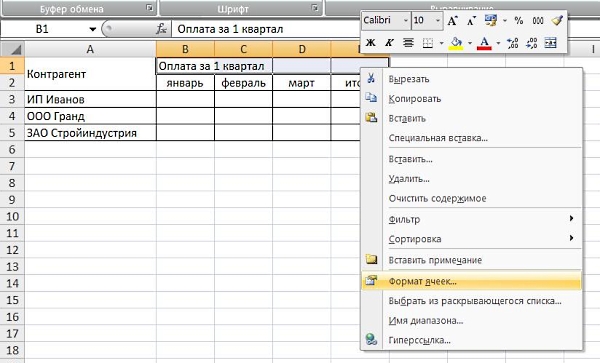Select cell ИП Иванов

click(x=90, y=99)
